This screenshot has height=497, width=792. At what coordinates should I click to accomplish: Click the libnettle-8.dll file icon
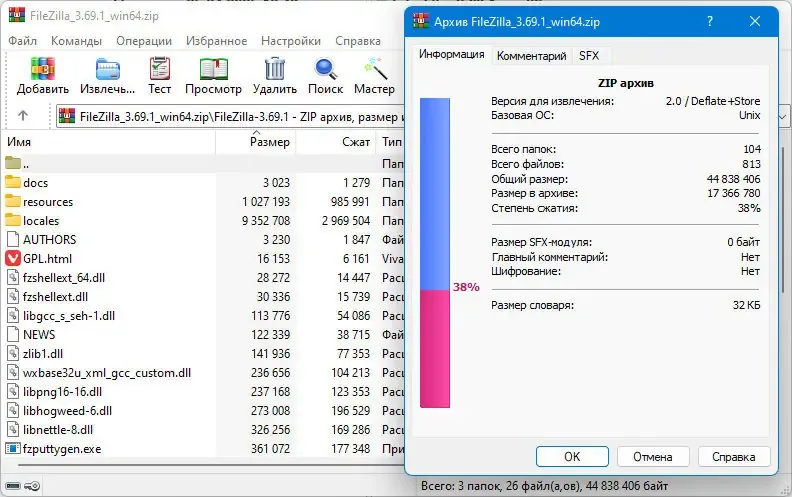(13, 429)
